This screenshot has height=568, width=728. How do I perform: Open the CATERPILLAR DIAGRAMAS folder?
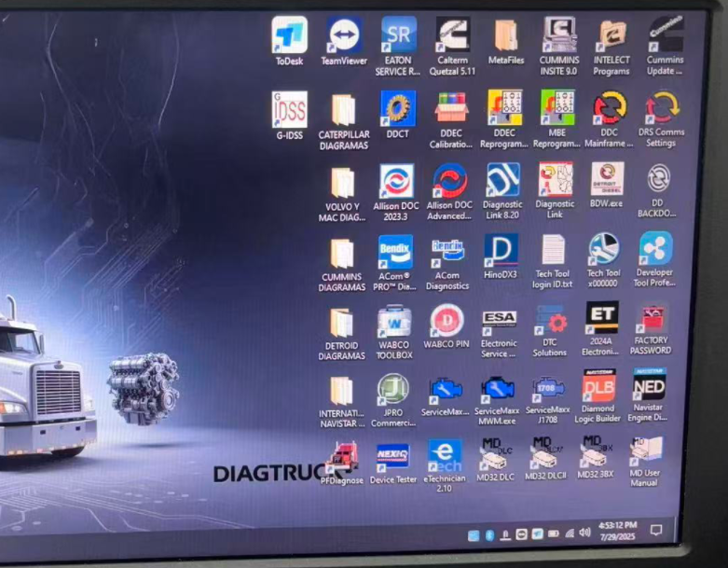tap(344, 121)
